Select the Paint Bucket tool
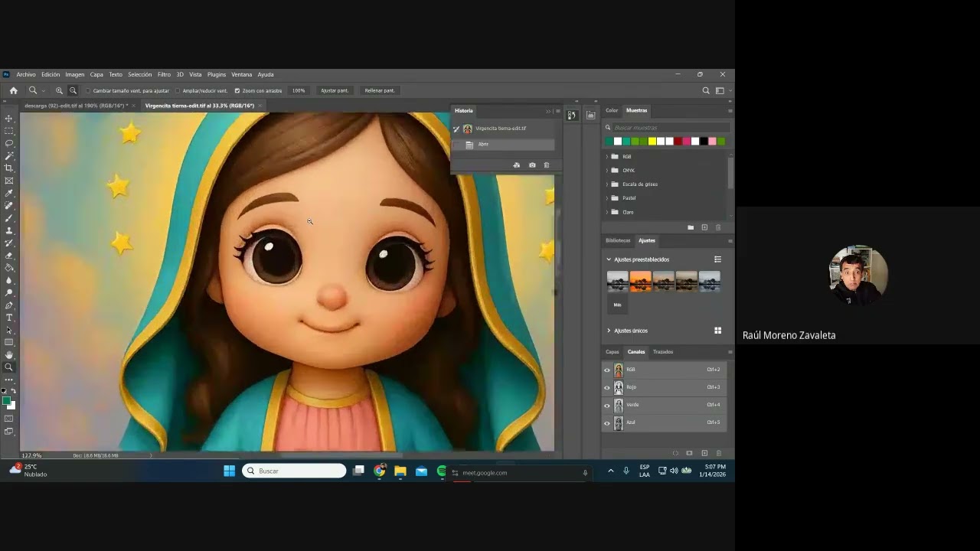This screenshot has width=980, height=551. point(9,268)
